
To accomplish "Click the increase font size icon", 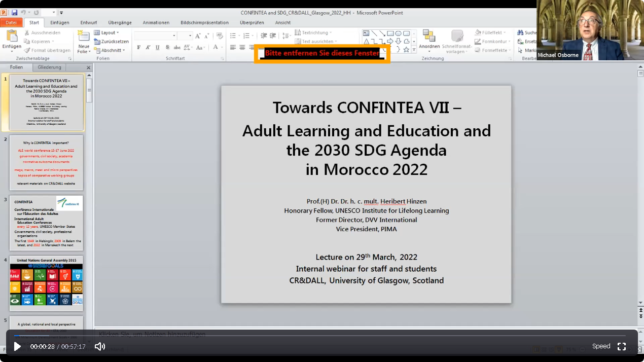I will (198, 36).
